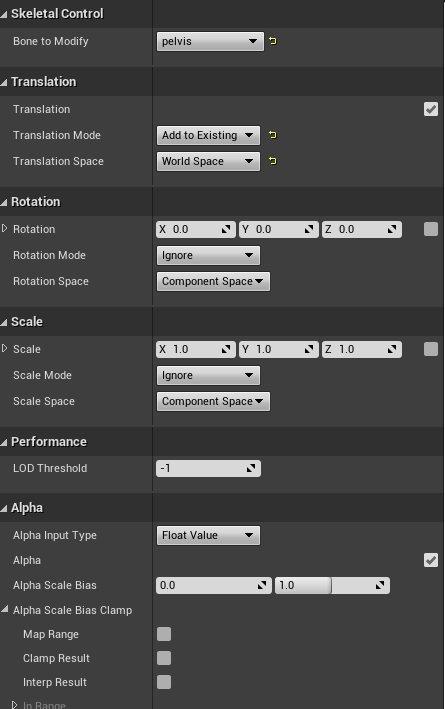Reset Translation Mode to default arrow
This screenshot has height=709, width=445.
pyautogui.click(x=273, y=135)
